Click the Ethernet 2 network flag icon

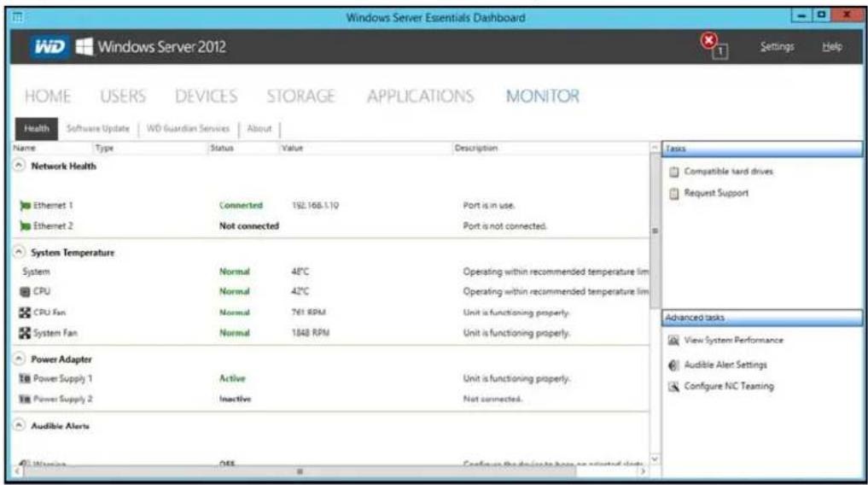coord(25,226)
